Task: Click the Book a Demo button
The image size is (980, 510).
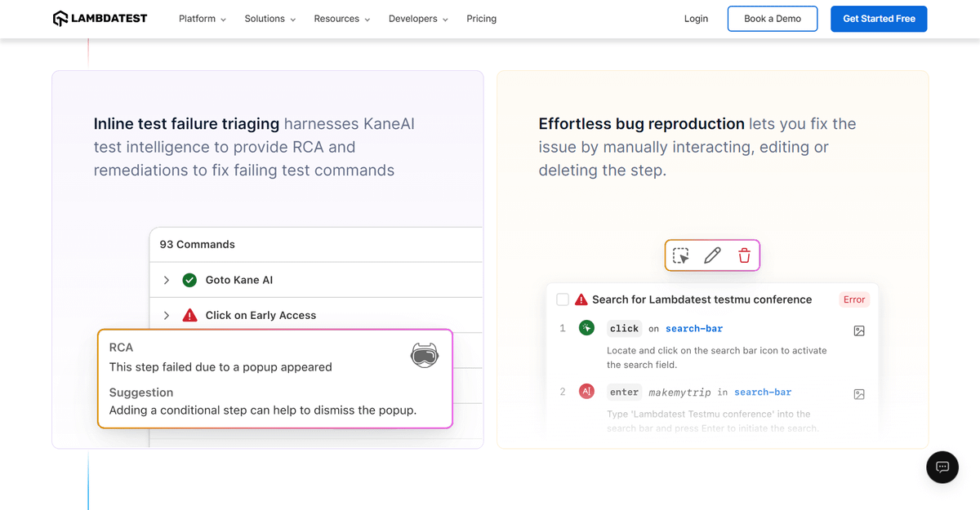Action: (x=772, y=19)
